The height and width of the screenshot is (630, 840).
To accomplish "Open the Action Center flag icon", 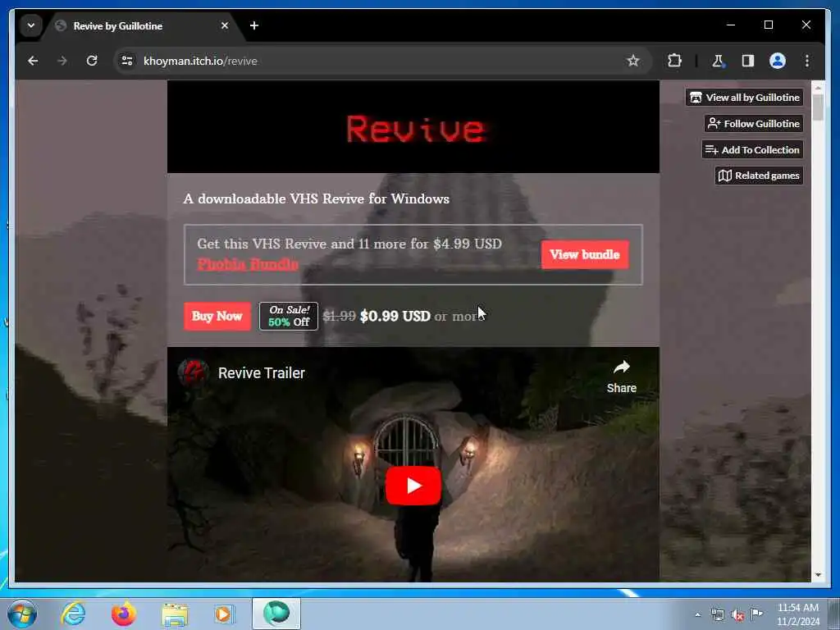I will (x=756, y=614).
